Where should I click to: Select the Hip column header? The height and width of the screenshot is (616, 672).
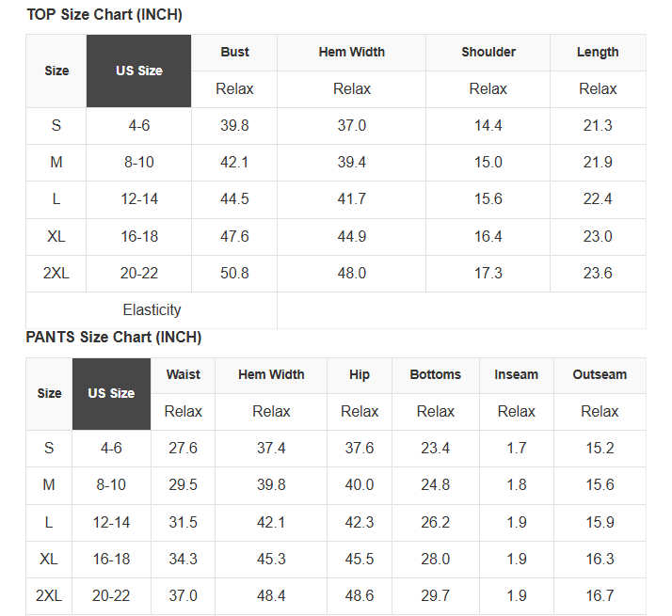360,374
